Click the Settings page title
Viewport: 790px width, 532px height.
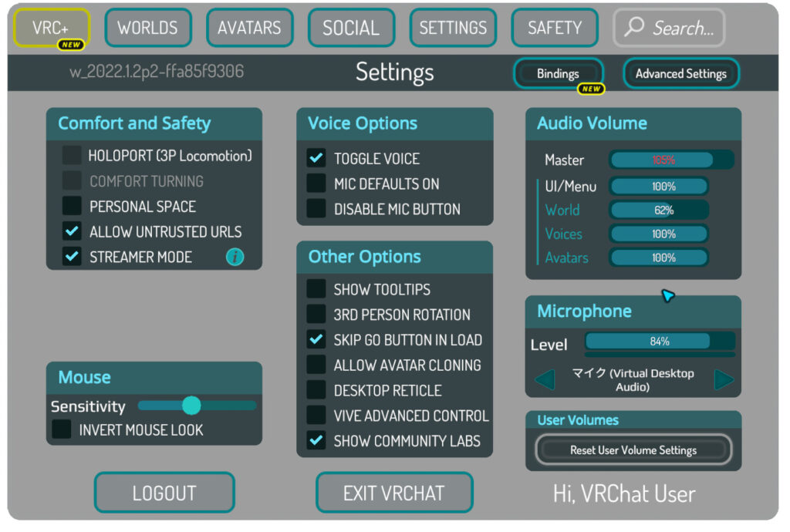[394, 72]
